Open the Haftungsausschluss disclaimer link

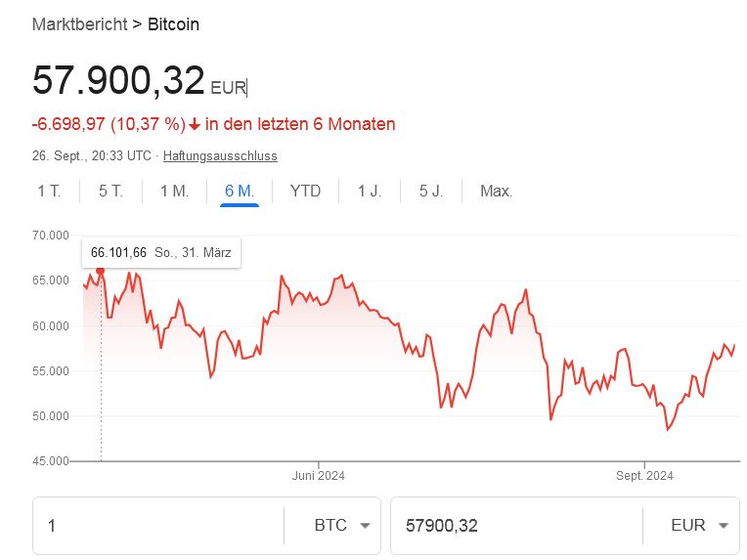pyautogui.click(x=220, y=155)
